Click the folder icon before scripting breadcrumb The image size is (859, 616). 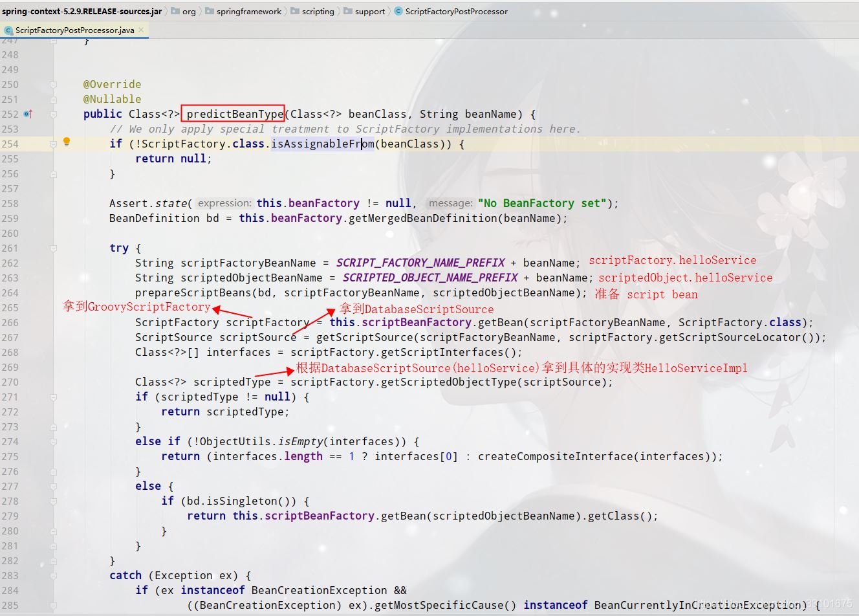(295, 11)
